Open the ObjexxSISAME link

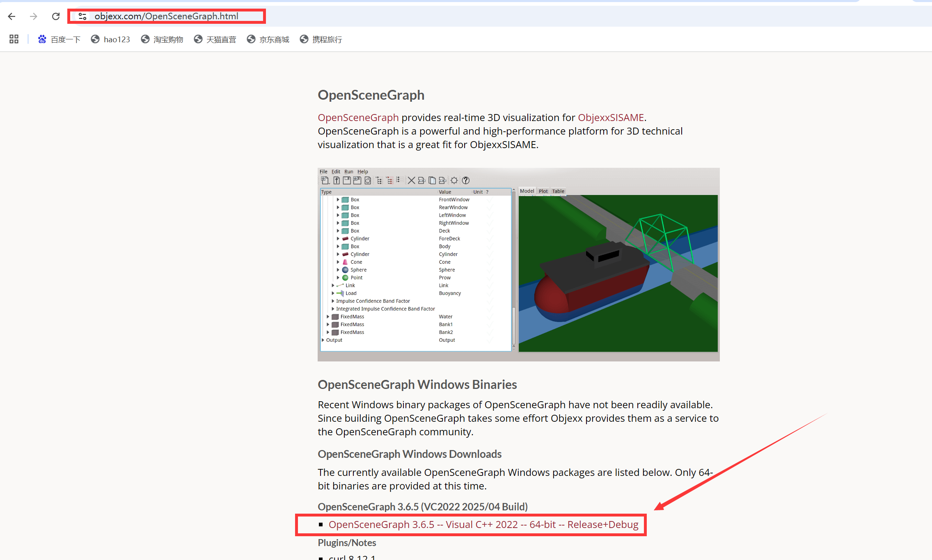click(x=610, y=118)
